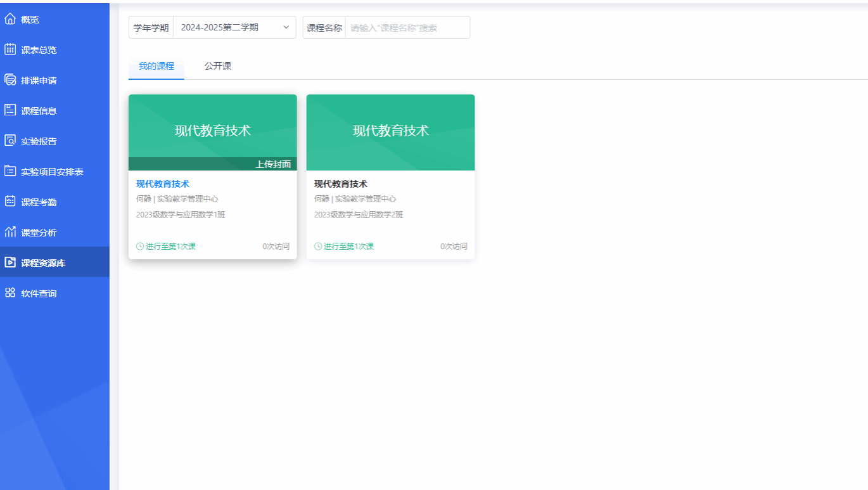
Task: Click the 课程资源库 play icon
Action: click(x=10, y=262)
